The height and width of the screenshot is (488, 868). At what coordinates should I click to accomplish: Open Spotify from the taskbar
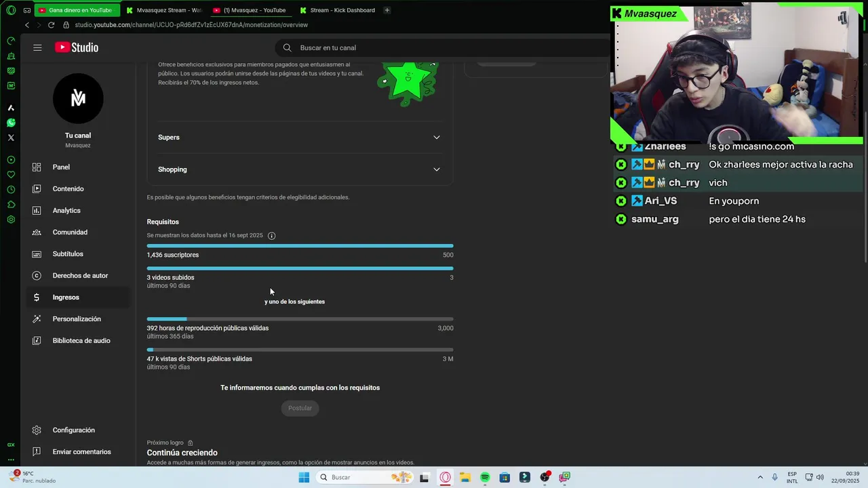[485, 477]
